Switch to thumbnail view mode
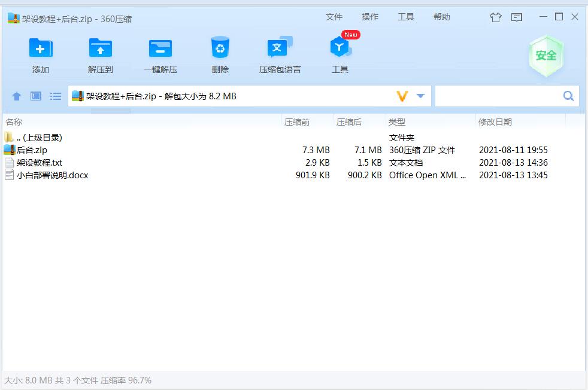Image resolution: width=588 pixels, height=390 pixels. (x=36, y=96)
